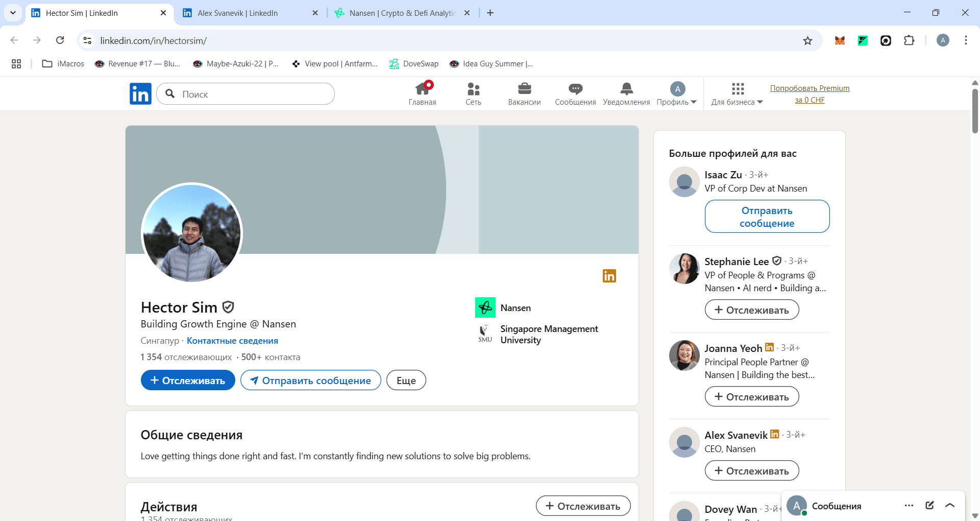Viewport: 980px width, 521px height.
Task: Open View pool Antfarm bookmark
Action: point(335,64)
